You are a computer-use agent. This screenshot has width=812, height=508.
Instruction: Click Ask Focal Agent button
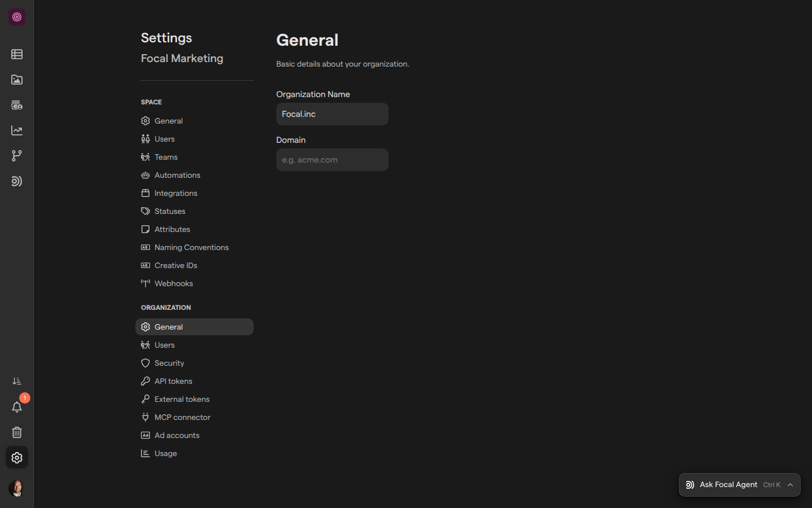(739, 485)
